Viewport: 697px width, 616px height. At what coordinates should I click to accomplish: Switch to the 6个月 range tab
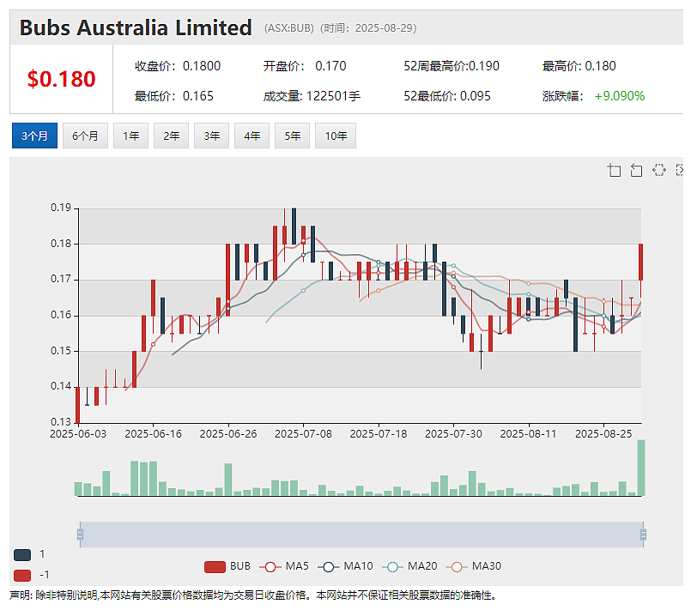tap(85, 136)
